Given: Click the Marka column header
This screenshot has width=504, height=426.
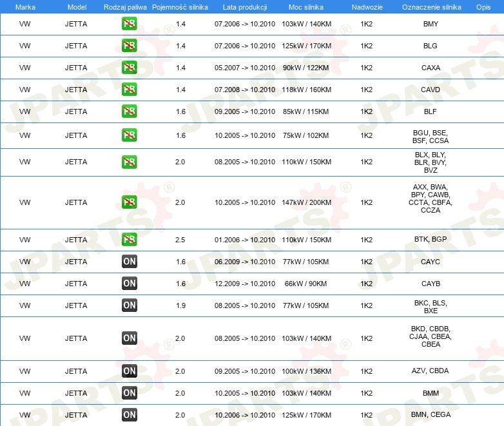Looking at the screenshot, I should pyautogui.click(x=25, y=7).
